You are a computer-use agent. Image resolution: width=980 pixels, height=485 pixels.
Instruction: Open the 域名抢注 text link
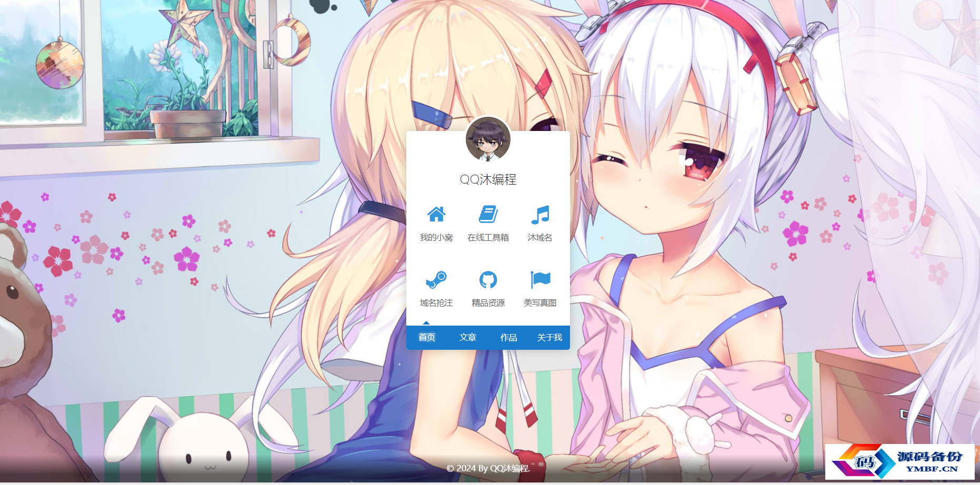(436, 303)
